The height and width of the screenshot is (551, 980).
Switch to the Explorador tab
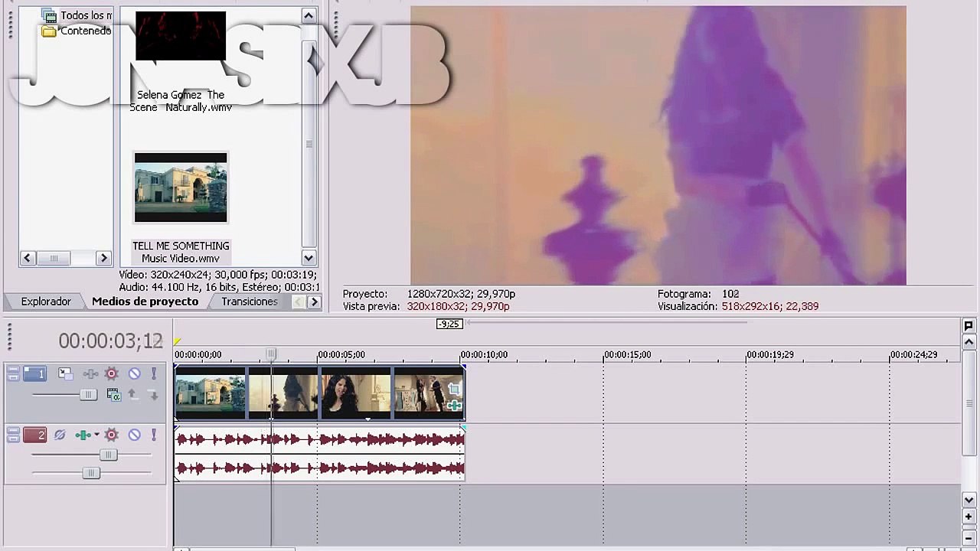click(x=46, y=302)
